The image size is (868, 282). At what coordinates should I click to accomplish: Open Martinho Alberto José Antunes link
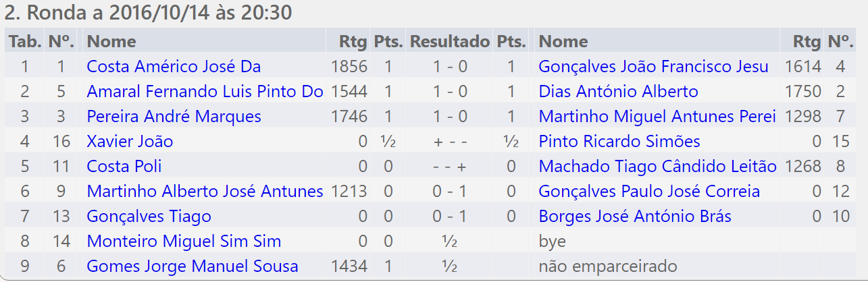(205, 192)
